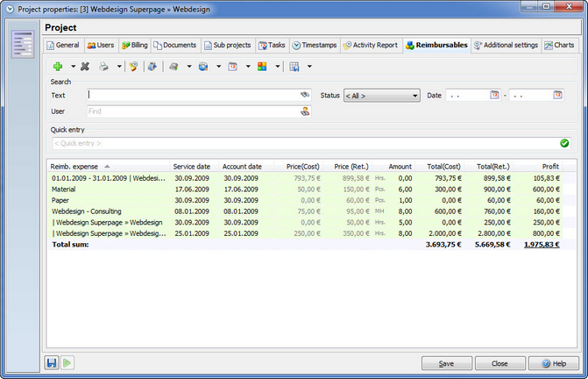The image size is (588, 379).
Task: Select the Paper row
Action: tap(306, 200)
